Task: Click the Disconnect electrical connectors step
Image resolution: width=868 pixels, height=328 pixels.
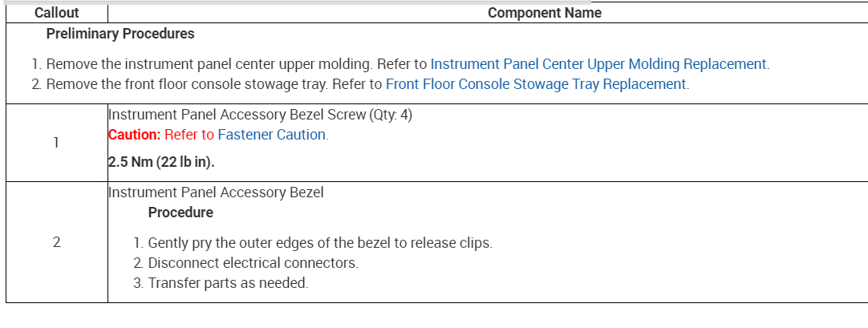Action: pos(253,263)
